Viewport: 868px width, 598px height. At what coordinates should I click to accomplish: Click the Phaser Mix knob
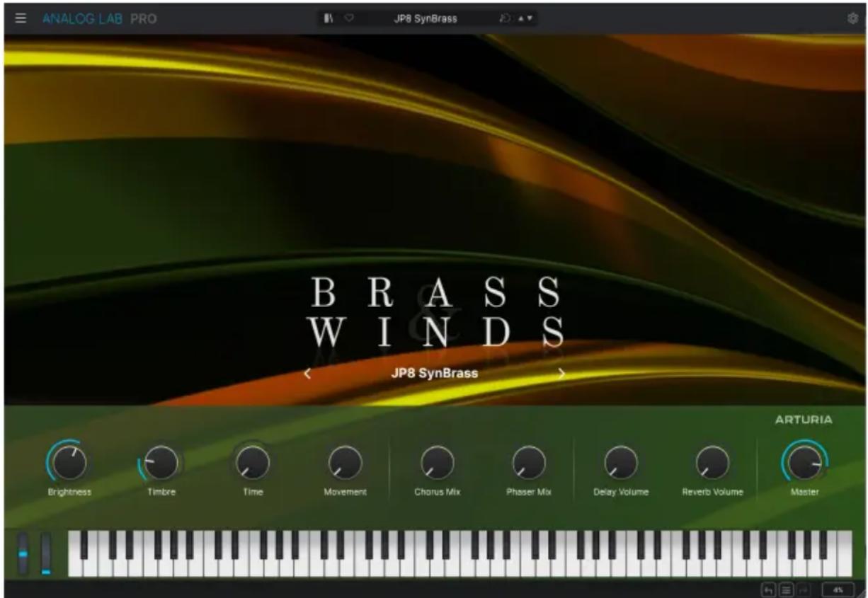tap(529, 463)
